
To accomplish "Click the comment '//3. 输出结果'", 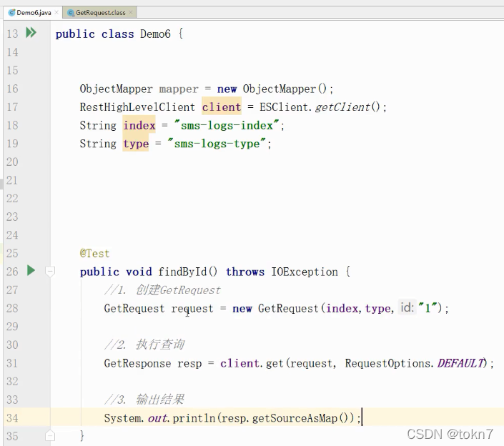I will pos(144,400).
